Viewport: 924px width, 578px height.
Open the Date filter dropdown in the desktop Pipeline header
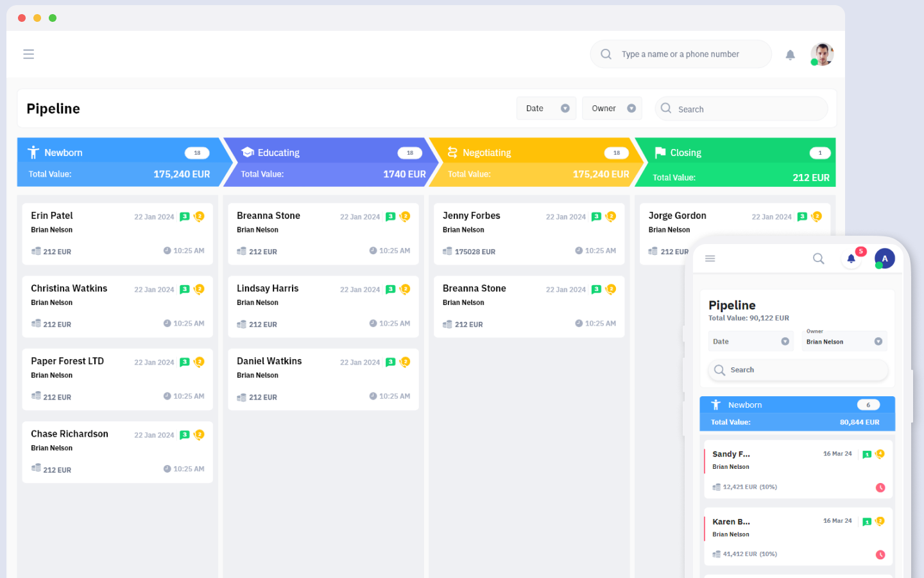(x=546, y=109)
